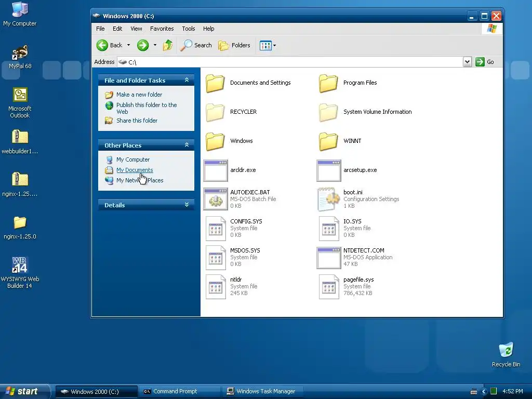
Task: Click Task Manager CPU tray icon
Action: coord(494,391)
